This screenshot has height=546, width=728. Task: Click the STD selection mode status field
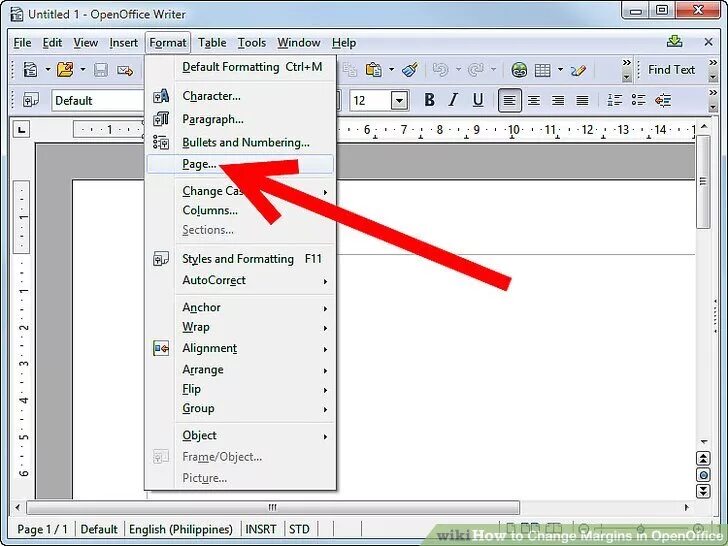[x=299, y=529]
